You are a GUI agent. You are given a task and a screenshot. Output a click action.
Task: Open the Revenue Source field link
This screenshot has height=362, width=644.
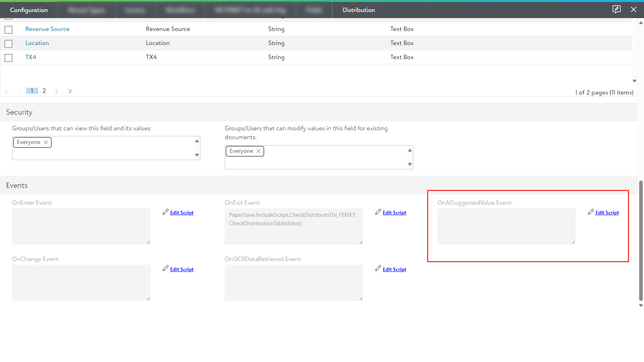(47, 29)
